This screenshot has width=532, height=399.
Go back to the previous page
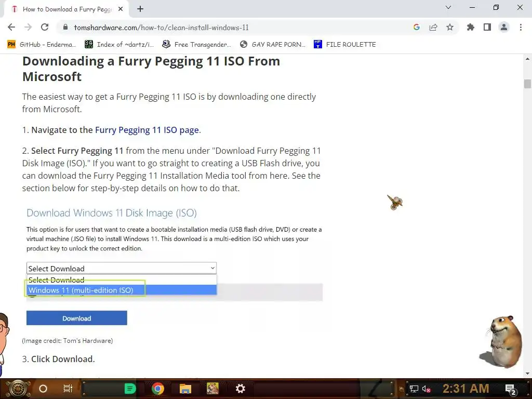11,27
